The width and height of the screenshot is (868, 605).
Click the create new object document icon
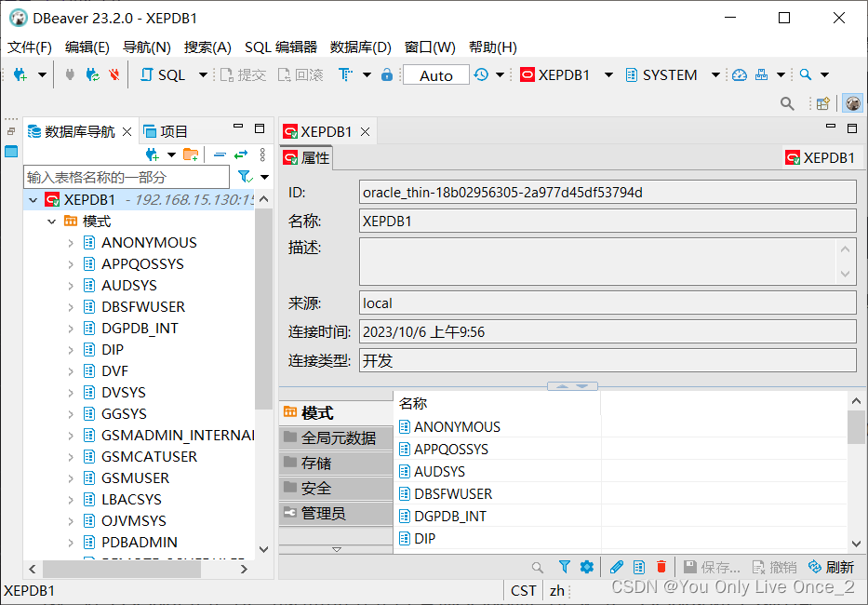click(x=639, y=567)
